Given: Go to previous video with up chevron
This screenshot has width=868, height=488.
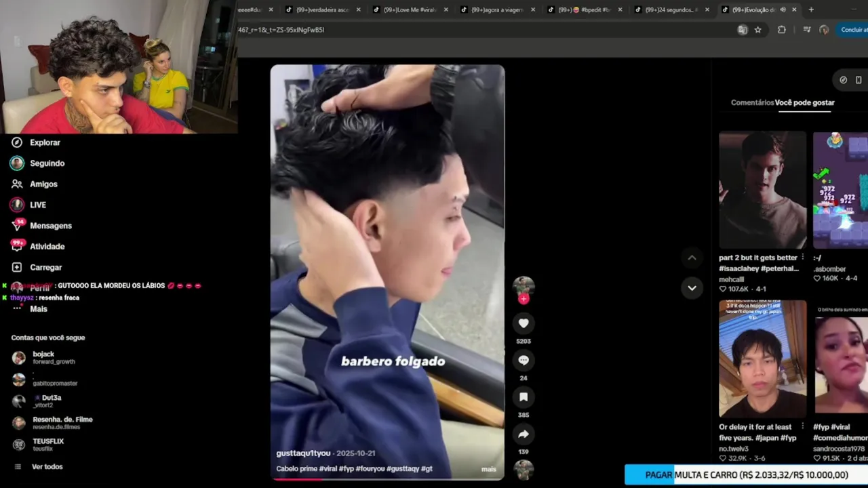Looking at the screenshot, I should click(692, 258).
